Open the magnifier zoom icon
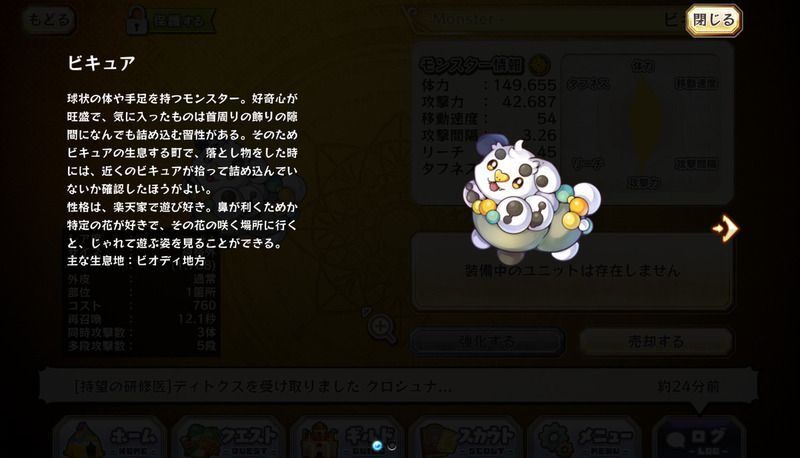Image resolution: width=800 pixels, height=458 pixels. [380, 325]
